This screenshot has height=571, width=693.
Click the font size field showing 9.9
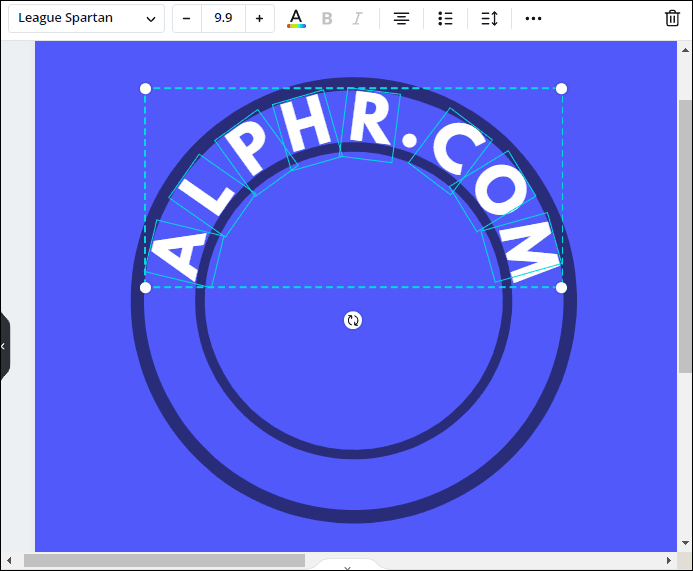pyautogui.click(x=223, y=19)
